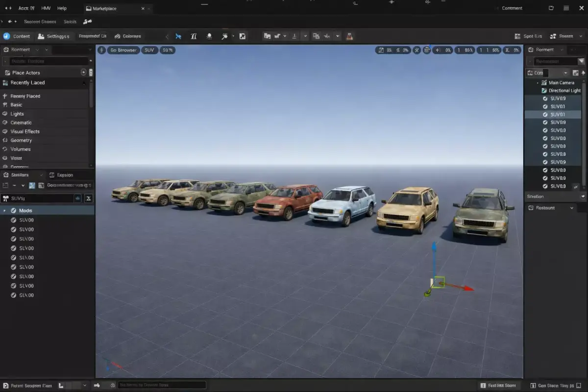Click the Stitifiars tab icon
Viewport: 588px width, 392px height.
pos(6,175)
